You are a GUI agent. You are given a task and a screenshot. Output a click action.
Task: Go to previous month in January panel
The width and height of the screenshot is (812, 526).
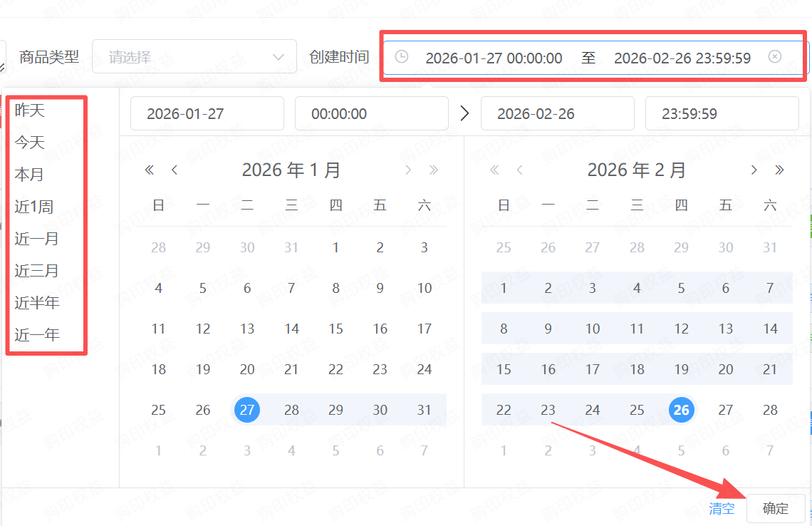(x=175, y=170)
